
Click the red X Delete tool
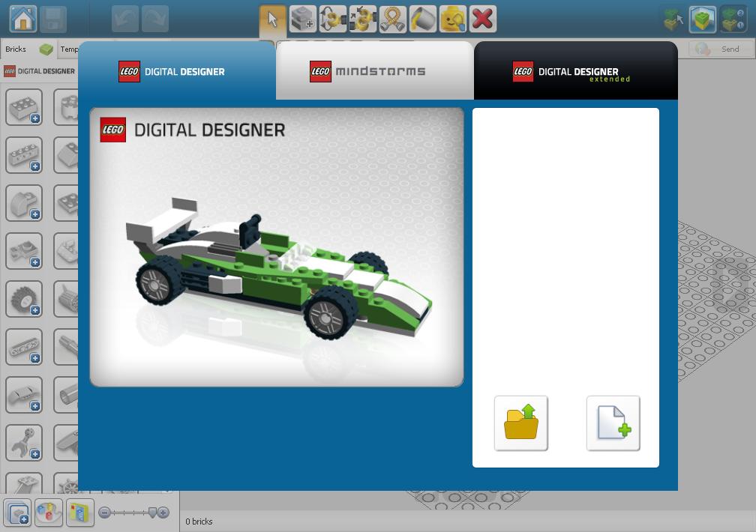(483, 19)
